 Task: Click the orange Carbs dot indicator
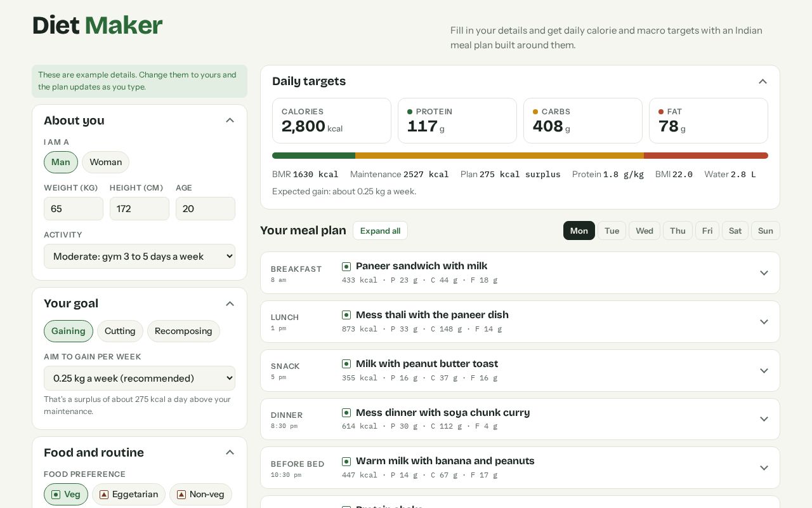tap(535, 112)
